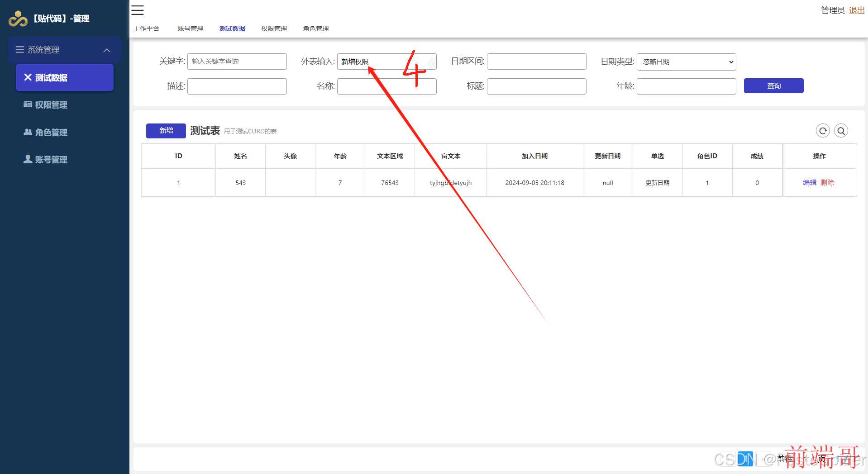This screenshot has width=868, height=474.
Task: Click the 姓名 column header
Action: tap(240, 156)
